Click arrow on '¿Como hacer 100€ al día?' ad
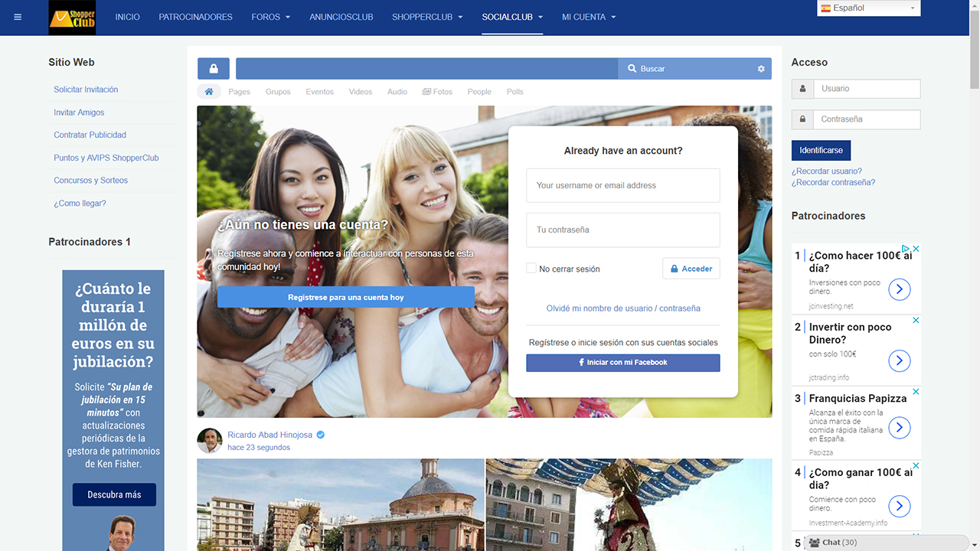980x551 pixels. point(899,289)
